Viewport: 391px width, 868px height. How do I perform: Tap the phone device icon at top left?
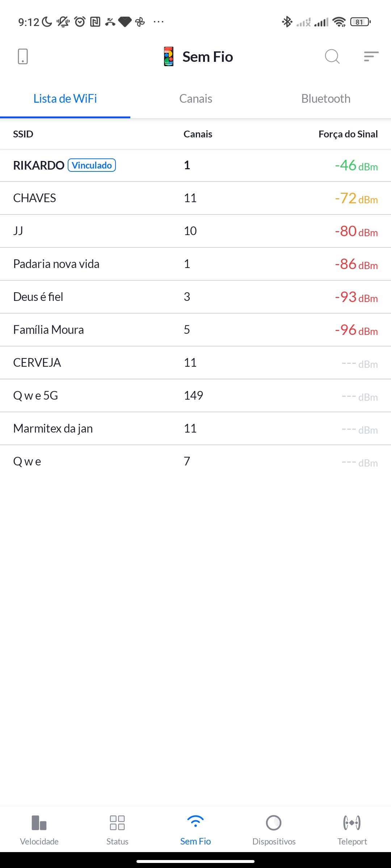tap(22, 56)
